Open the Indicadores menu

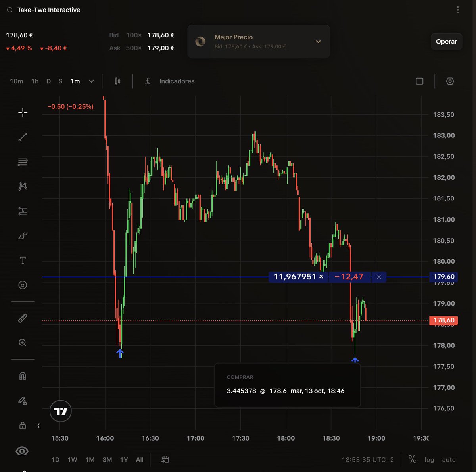point(177,81)
